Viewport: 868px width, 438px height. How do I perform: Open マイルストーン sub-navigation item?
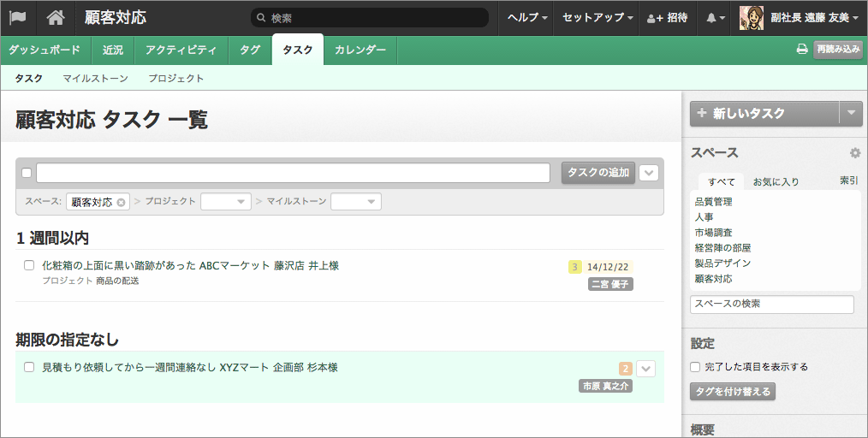pyautogui.click(x=95, y=79)
